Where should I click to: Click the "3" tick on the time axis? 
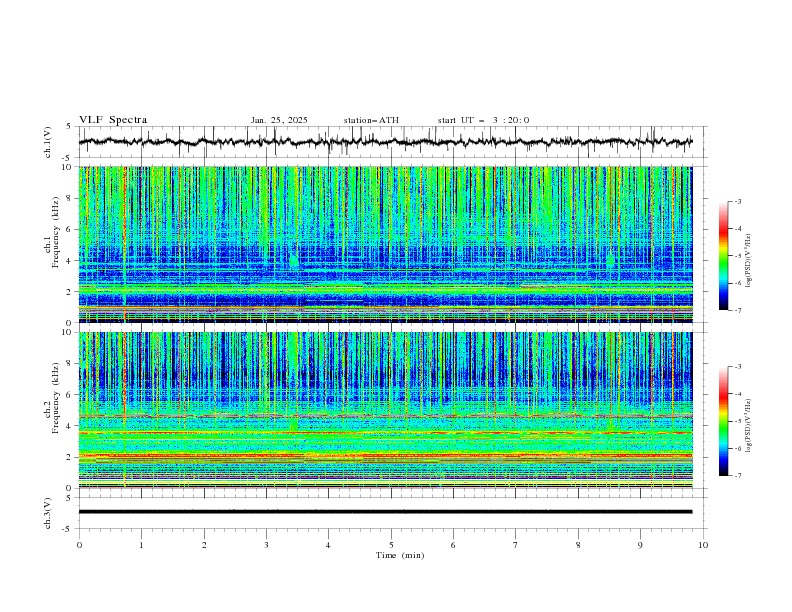[266, 545]
